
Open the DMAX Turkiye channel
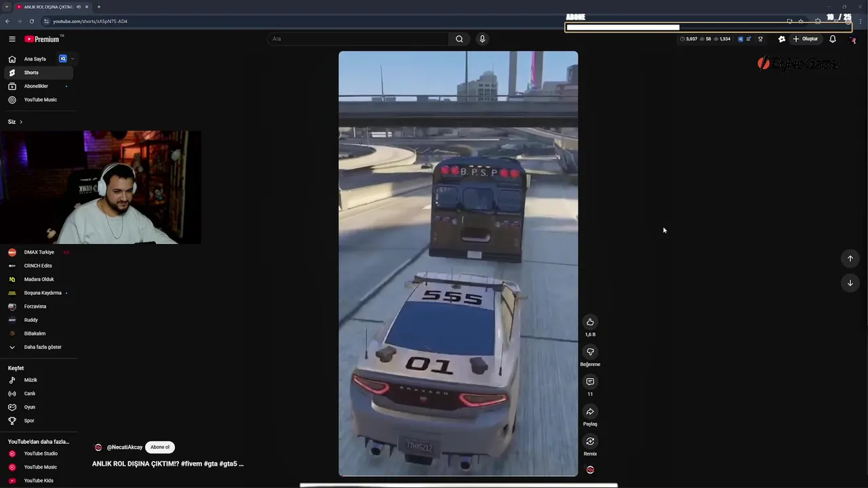[39, 252]
